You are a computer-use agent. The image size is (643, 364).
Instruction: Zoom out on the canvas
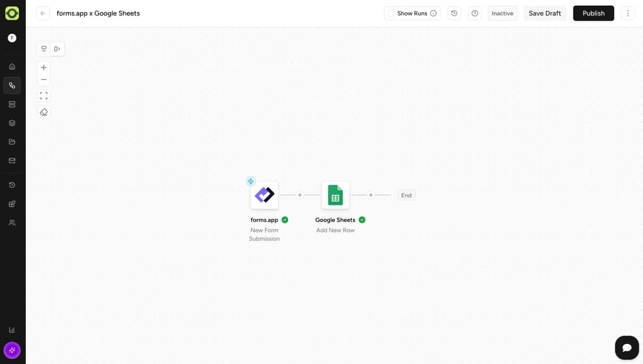(x=44, y=80)
